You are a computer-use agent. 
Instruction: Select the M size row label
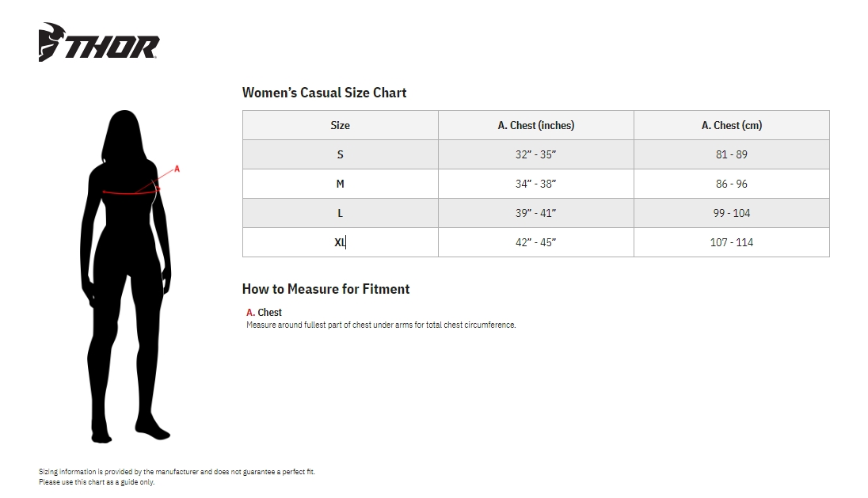coord(340,184)
